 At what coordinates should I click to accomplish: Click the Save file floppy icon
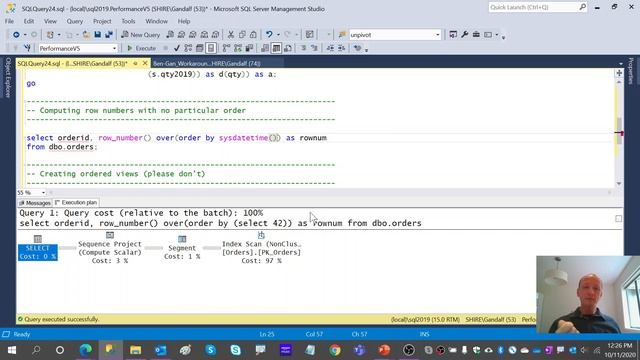98,35
